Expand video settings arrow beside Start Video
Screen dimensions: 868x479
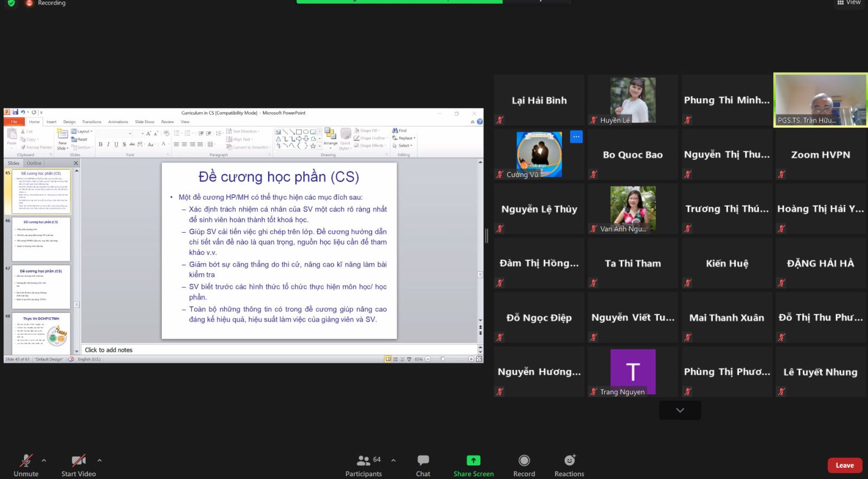coord(99,460)
